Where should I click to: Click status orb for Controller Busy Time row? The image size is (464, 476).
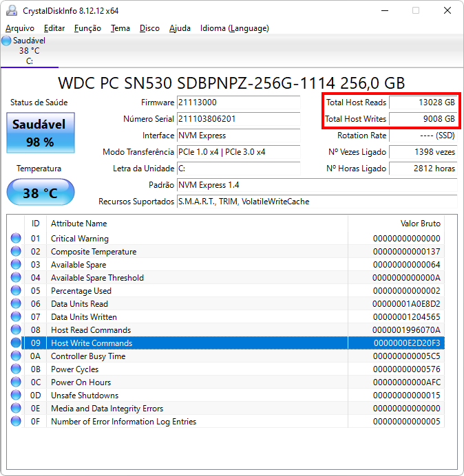(x=16, y=356)
